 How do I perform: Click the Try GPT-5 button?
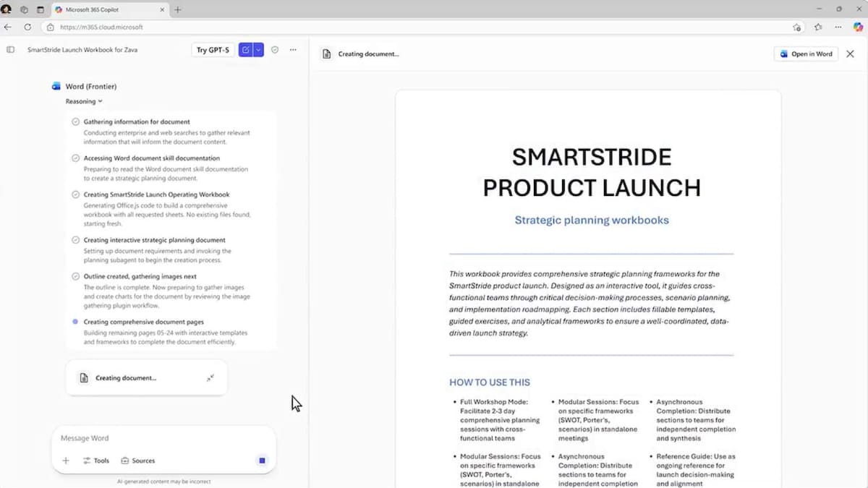pyautogui.click(x=213, y=50)
